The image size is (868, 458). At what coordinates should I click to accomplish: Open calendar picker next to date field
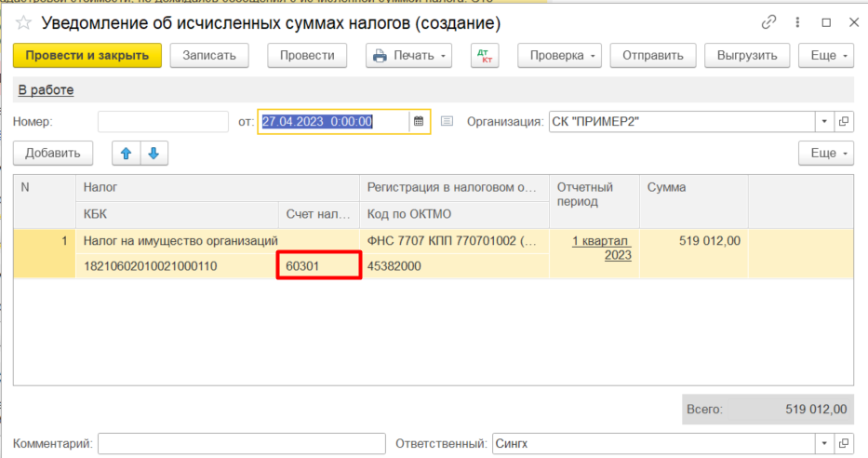click(419, 122)
